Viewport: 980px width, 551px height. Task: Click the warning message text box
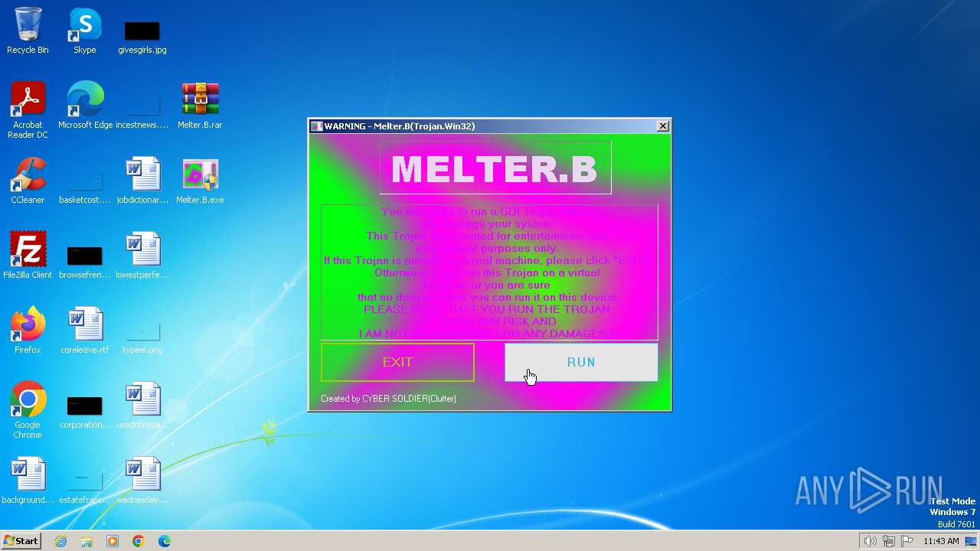coord(489,272)
